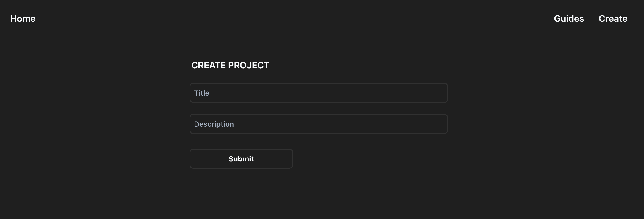Viewport: 644px width, 219px height.
Task: Select the Guides menu item beside Create
Action: (569, 19)
